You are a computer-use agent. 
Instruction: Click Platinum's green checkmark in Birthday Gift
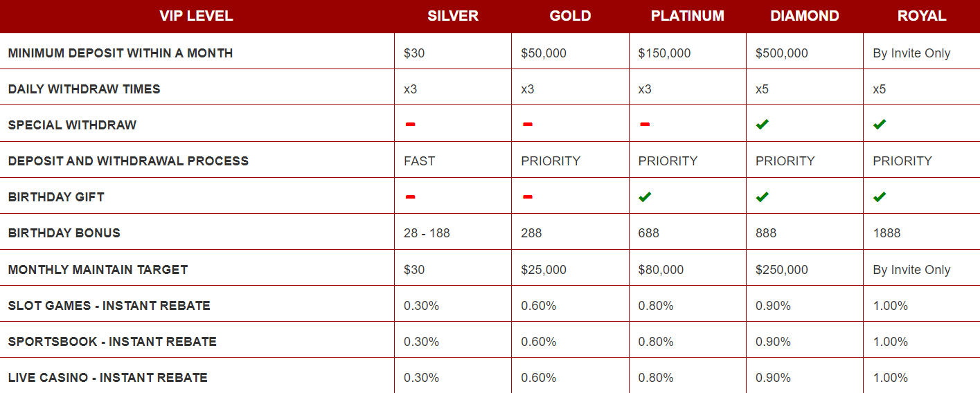(645, 196)
